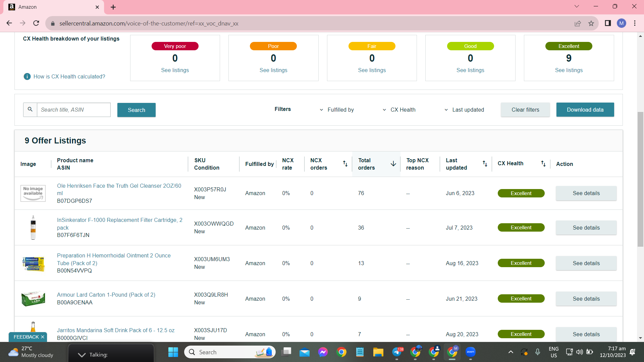Image resolution: width=644 pixels, height=362 pixels.
Task: Click the microphone icon in the system tray
Action: pos(538,352)
